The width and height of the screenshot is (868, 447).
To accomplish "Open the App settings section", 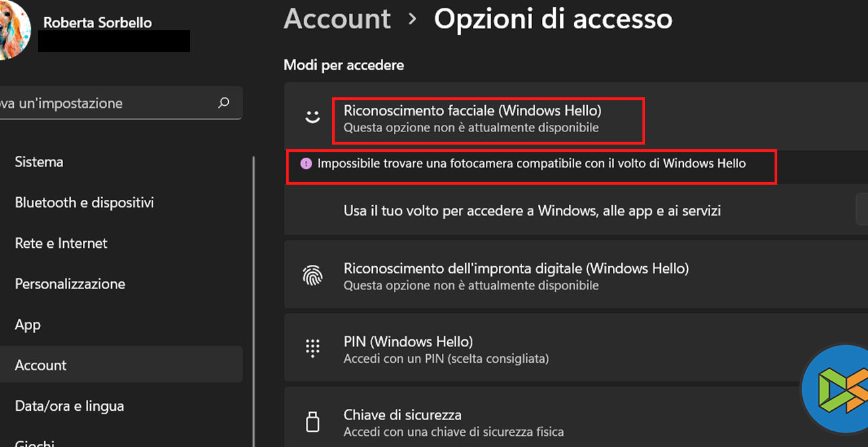I will pyautogui.click(x=28, y=325).
